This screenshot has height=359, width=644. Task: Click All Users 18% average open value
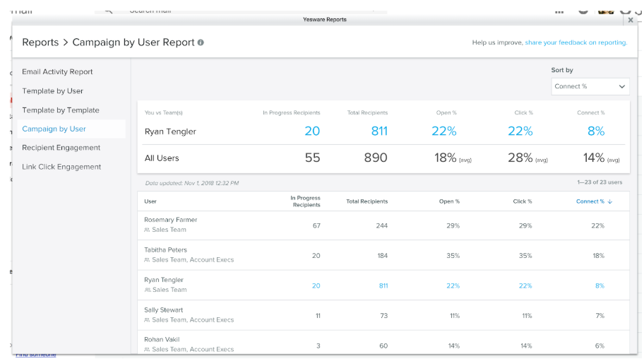click(x=445, y=158)
